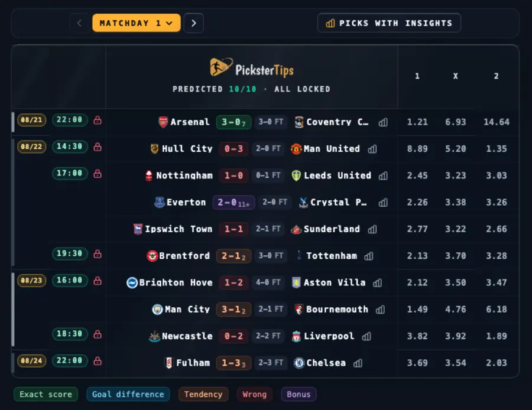Click the 4-0 FT Brighton result
The width and height of the screenshot is (532, 410).
point(268,282)
